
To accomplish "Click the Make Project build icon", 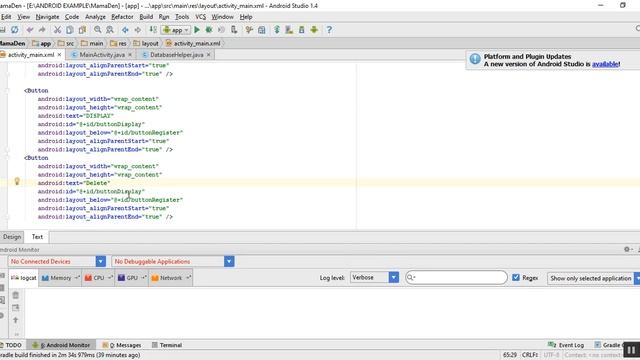I will point(153,30).
